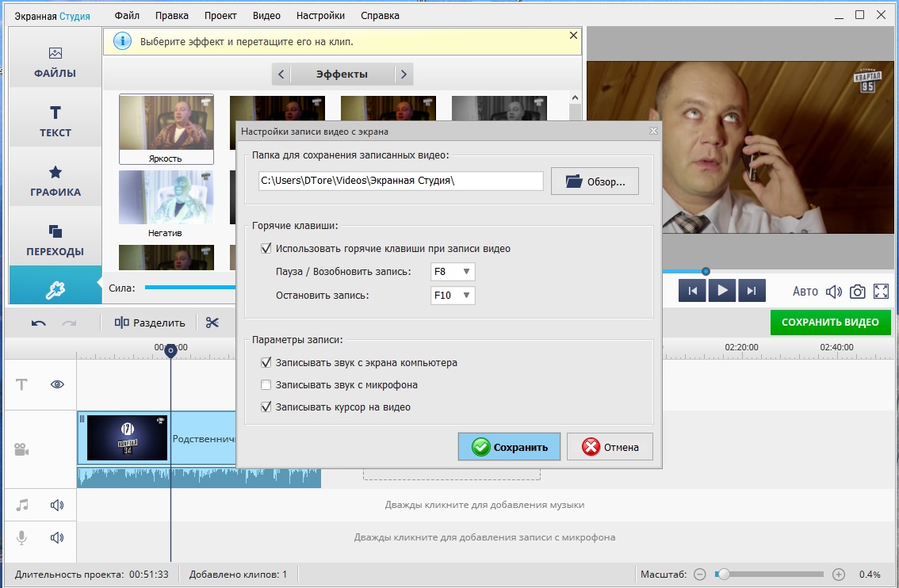This screenshot has width=899, height=588.
Task: Mute the microphone track speaker
Action: 57,537
